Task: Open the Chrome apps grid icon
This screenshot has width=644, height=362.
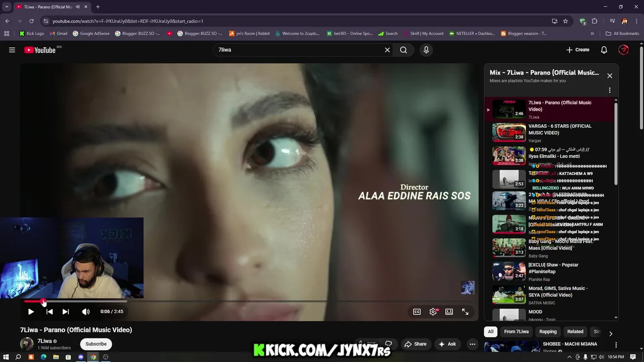Action: coord(7,34)
